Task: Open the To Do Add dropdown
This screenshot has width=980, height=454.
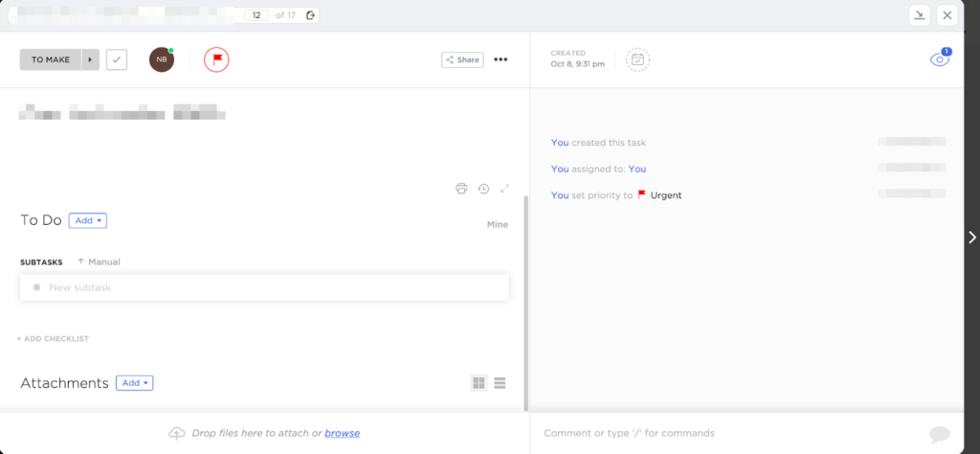Action: [87, 220]
